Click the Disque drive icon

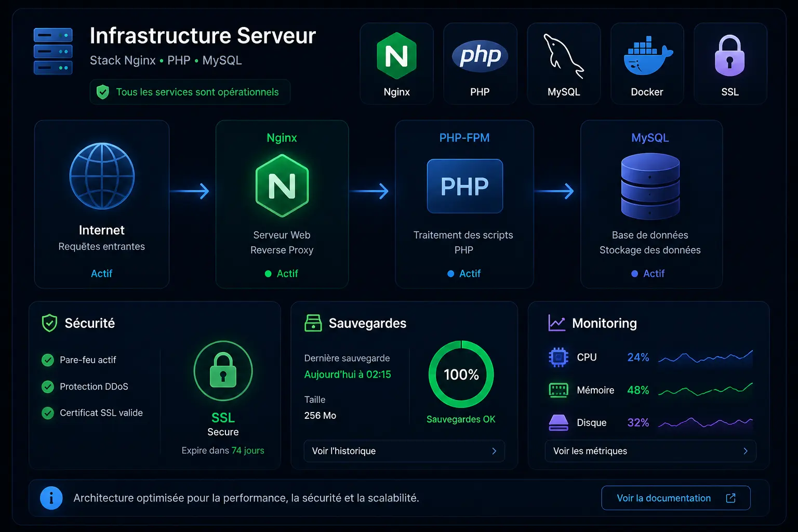pos(558,423)
